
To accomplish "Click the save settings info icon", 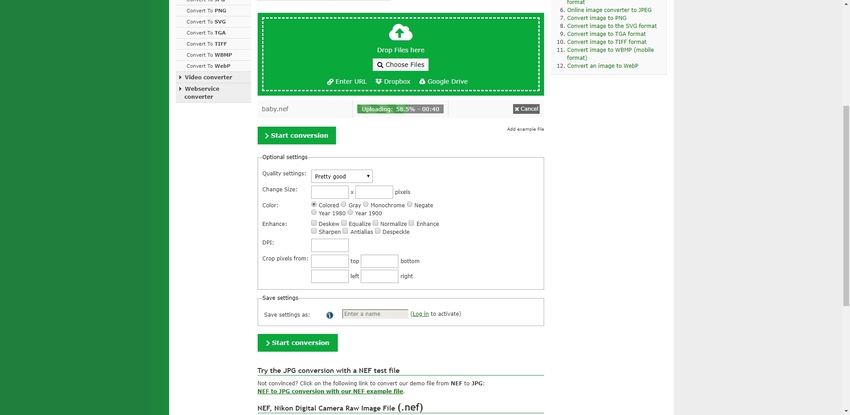I will pos(329,314).
